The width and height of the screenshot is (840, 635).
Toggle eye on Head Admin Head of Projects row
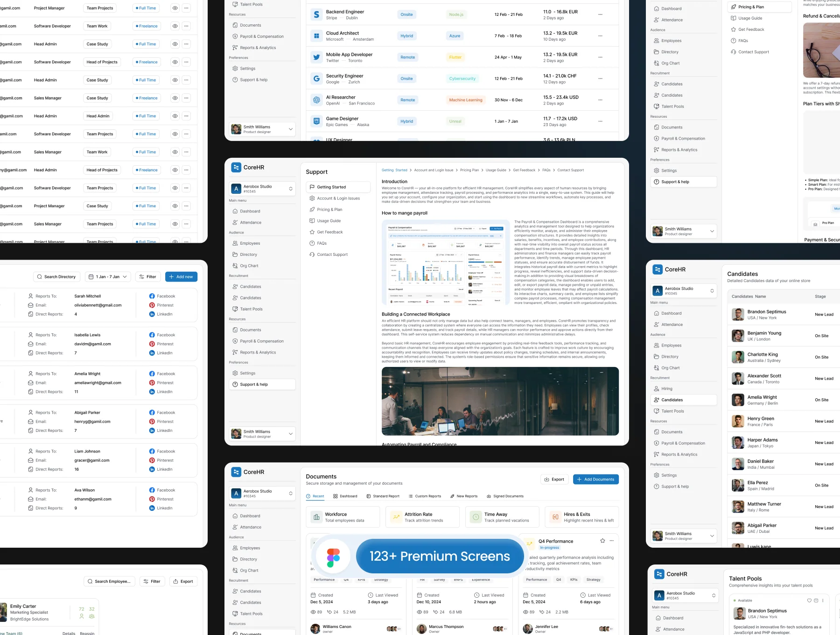coord(175,170)
